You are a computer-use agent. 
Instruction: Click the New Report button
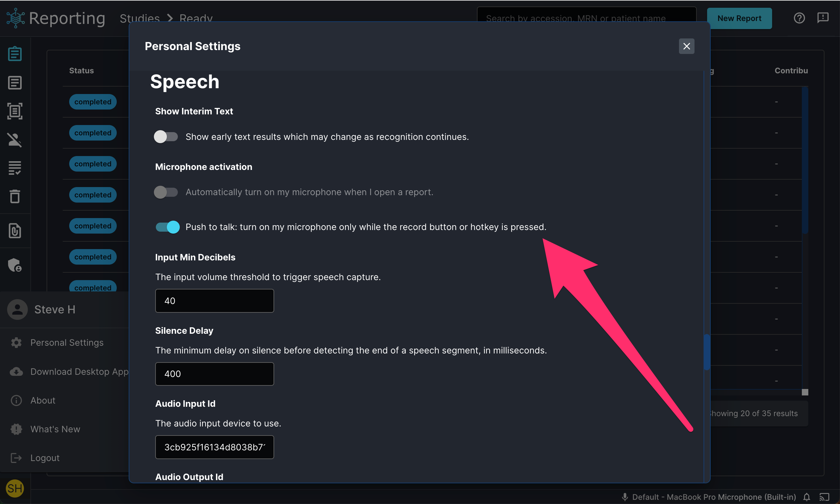[x=739, y=18]
